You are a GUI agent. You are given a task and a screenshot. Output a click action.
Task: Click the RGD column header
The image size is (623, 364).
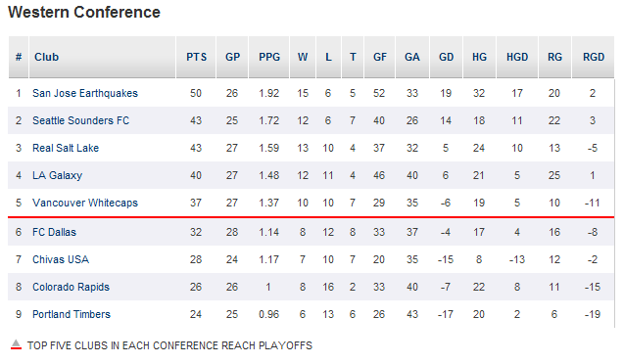point(594,57)
